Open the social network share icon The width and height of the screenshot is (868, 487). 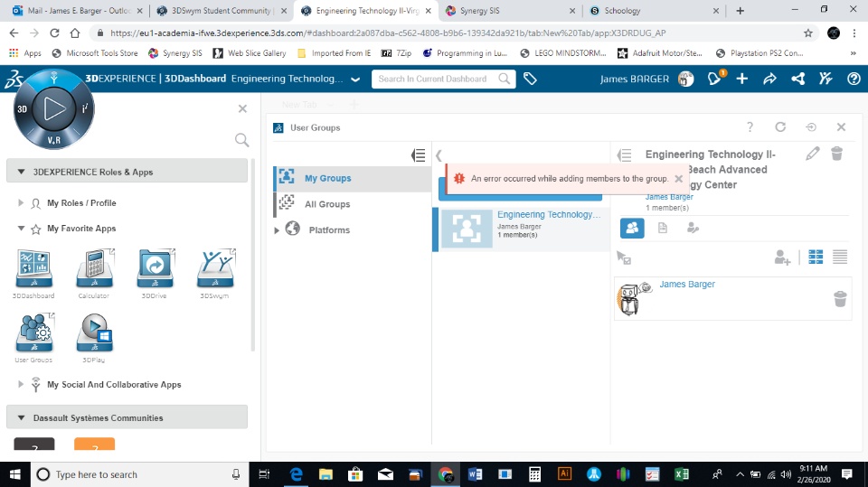[x=797, y=80]
